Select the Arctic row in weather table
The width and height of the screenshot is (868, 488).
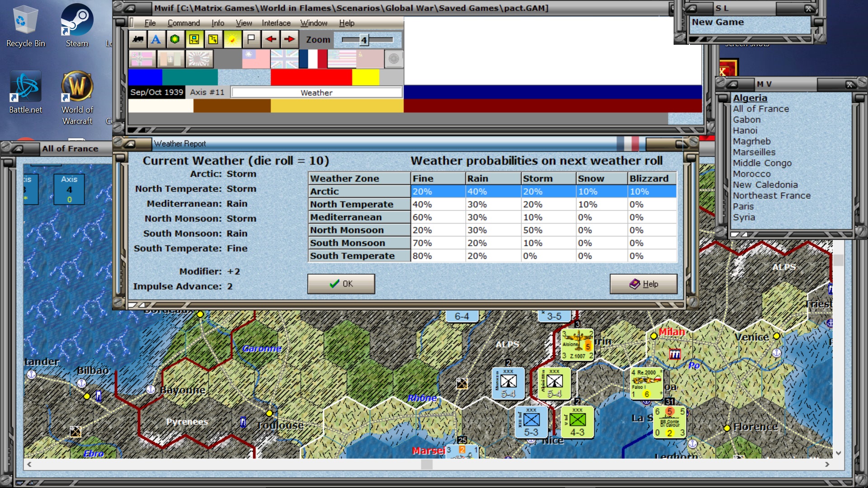click(492, 192)
